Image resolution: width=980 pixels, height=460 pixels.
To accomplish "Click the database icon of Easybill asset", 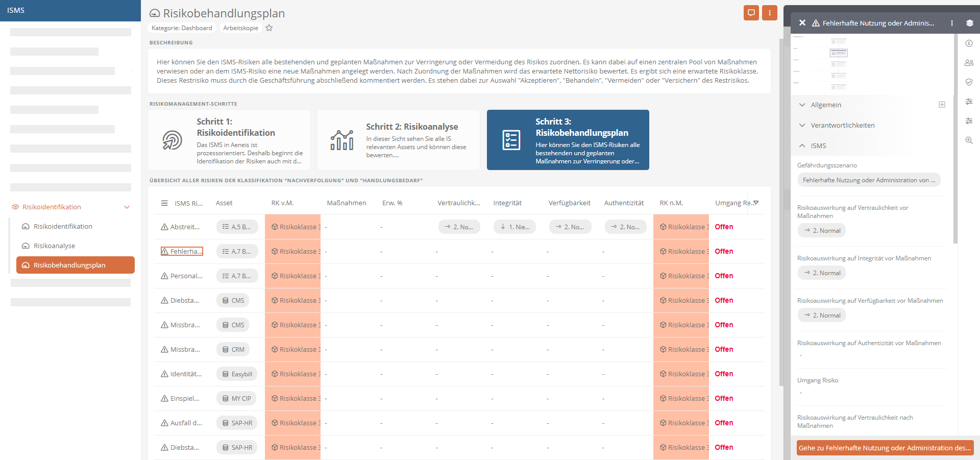I will click(226, 374).
